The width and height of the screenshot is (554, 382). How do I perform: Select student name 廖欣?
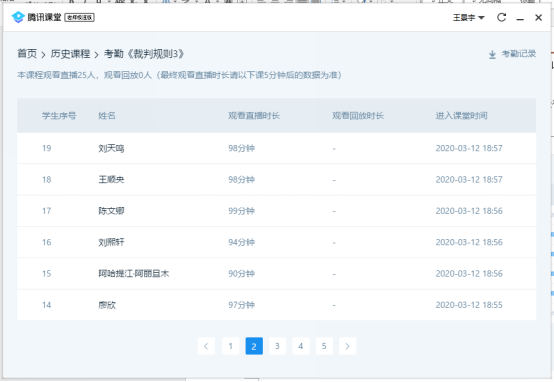(x=107, y=305)
